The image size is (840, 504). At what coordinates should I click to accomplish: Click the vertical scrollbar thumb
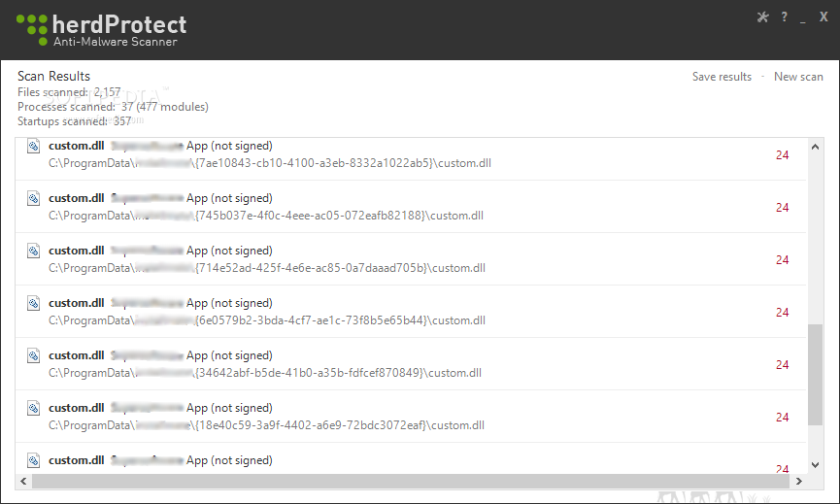[x=815, y=375]
